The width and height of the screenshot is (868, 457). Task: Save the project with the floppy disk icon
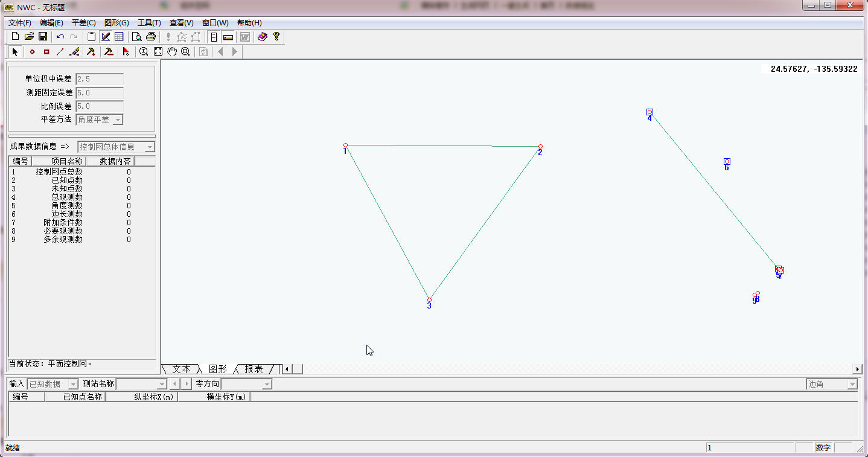pos(43,37)
